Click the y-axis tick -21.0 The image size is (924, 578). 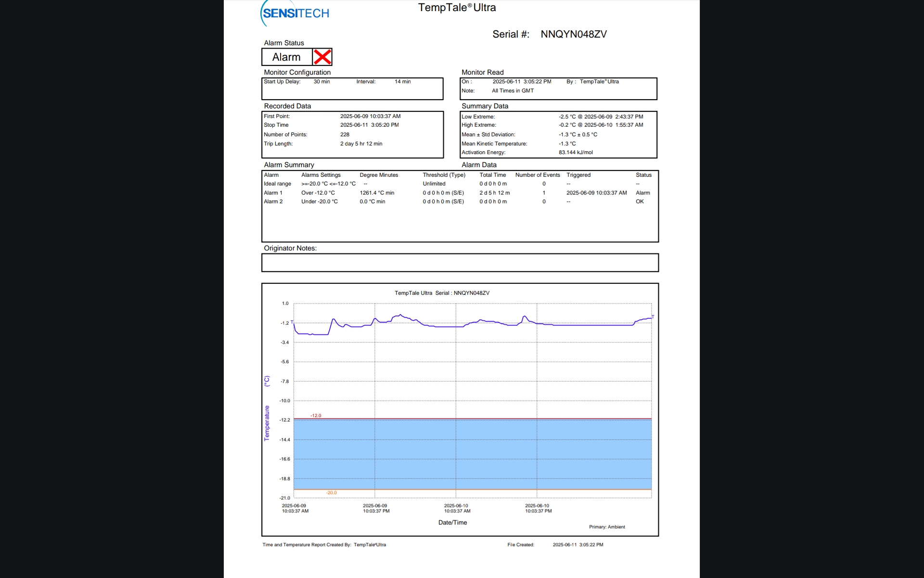point(284,498)
